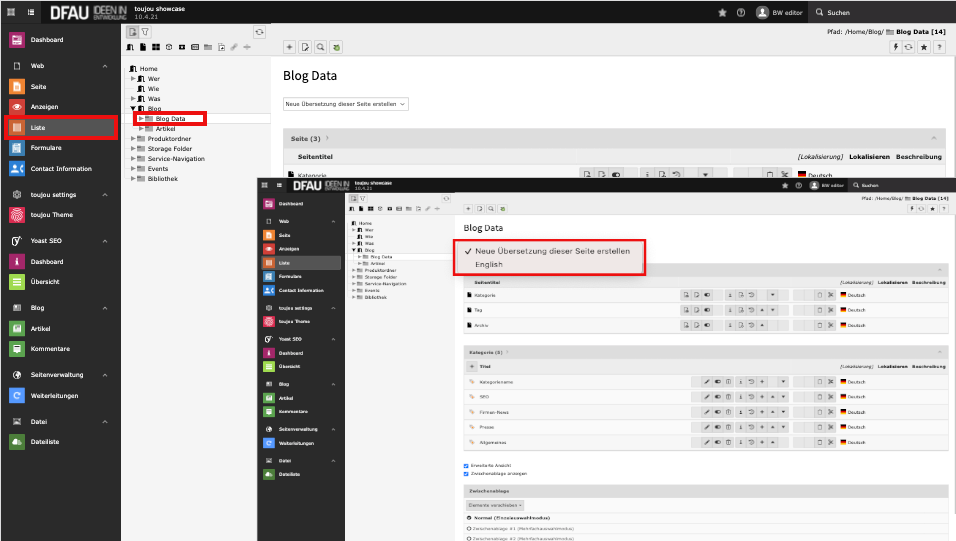Click the filter icon above page tree
The height and width of the screenshot is (541, 956).
145,32
